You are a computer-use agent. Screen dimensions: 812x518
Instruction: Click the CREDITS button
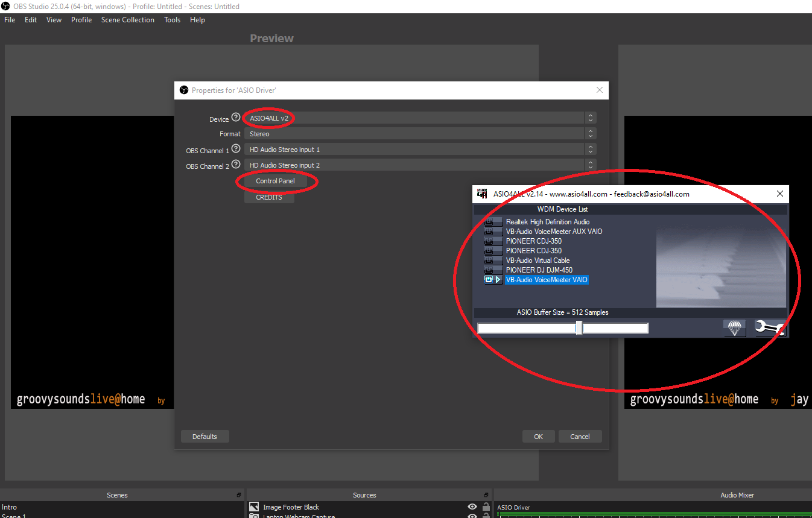tap(269, 197)
